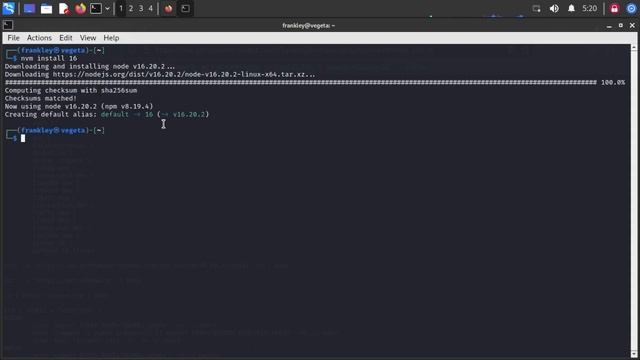The width and height of the screenshot is (640, 360).
Task: Click the terminal vertical scrollbar track
Action: click(x=634, y=200)
